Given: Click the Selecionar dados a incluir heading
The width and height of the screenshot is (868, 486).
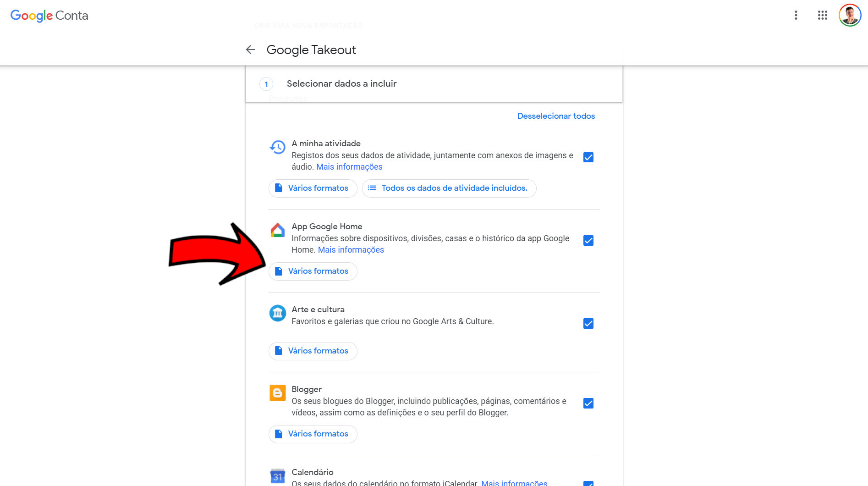Looking at the screenshot, I should pyautogui.click(x=342, y=83).
